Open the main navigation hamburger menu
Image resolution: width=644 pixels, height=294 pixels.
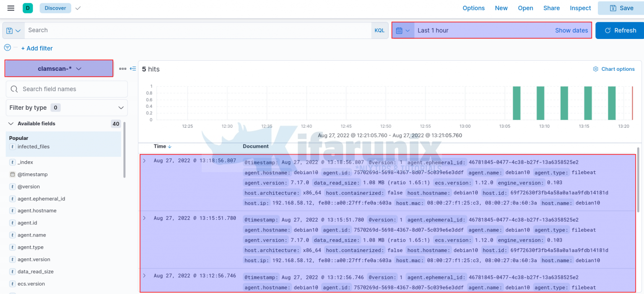[x=10, y=8]
